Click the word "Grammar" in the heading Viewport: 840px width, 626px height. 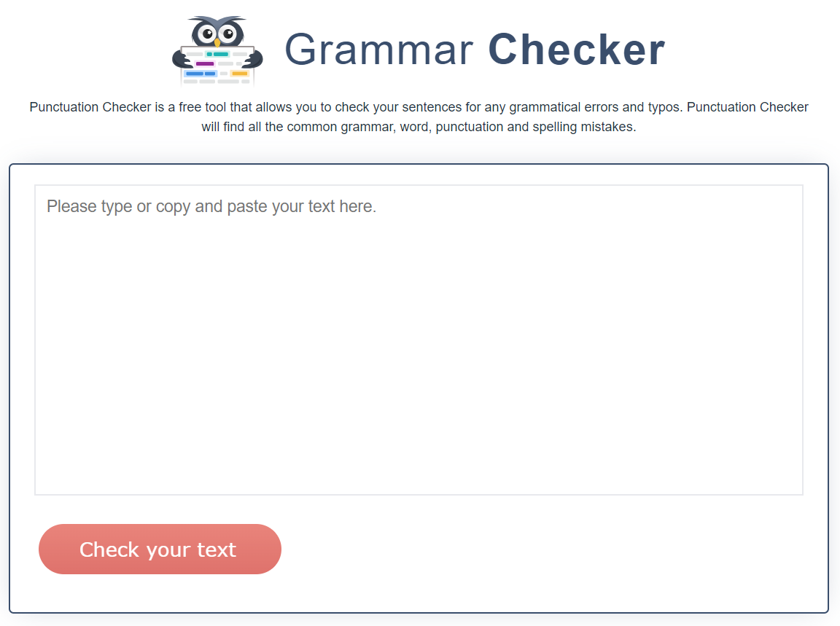[x=378, y=50]
